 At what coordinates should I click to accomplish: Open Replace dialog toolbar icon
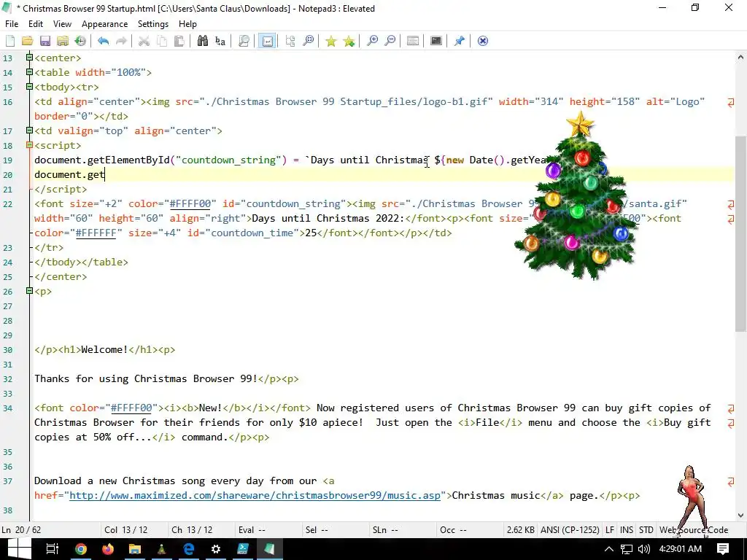pyautogui.click(x=220, y=41)
